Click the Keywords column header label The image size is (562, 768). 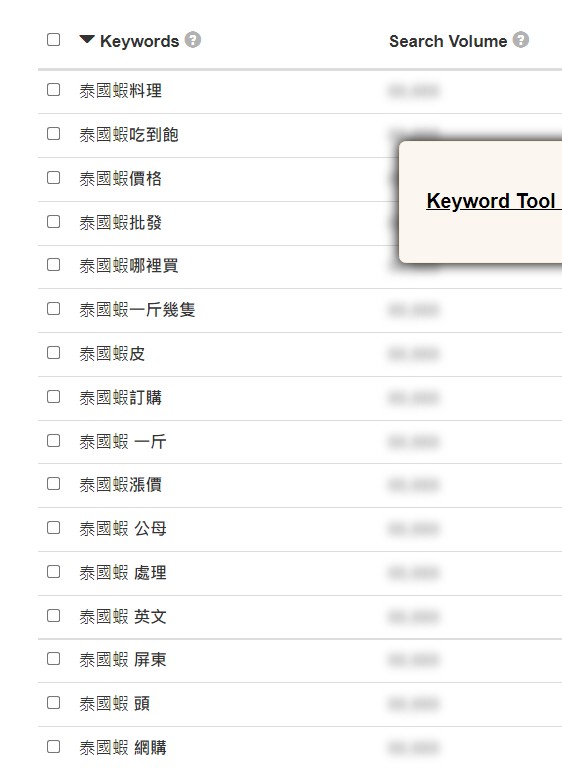pyautogui.click(x=140, y=41)
